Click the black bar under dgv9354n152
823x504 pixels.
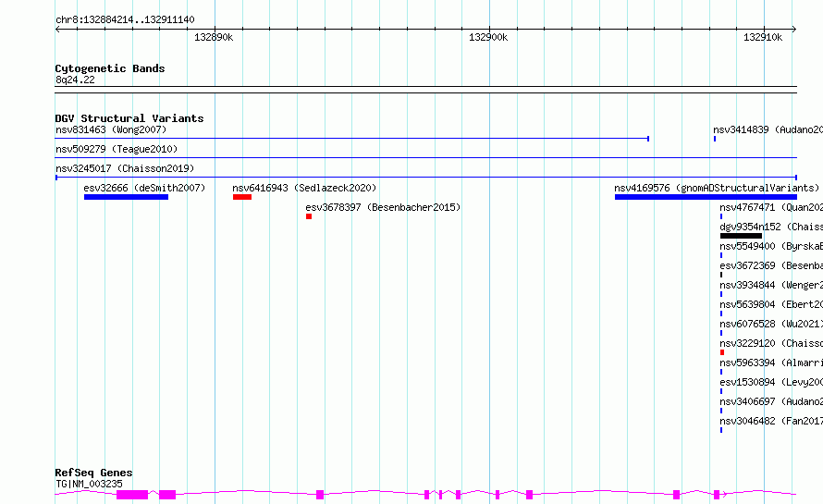point(741,236)
